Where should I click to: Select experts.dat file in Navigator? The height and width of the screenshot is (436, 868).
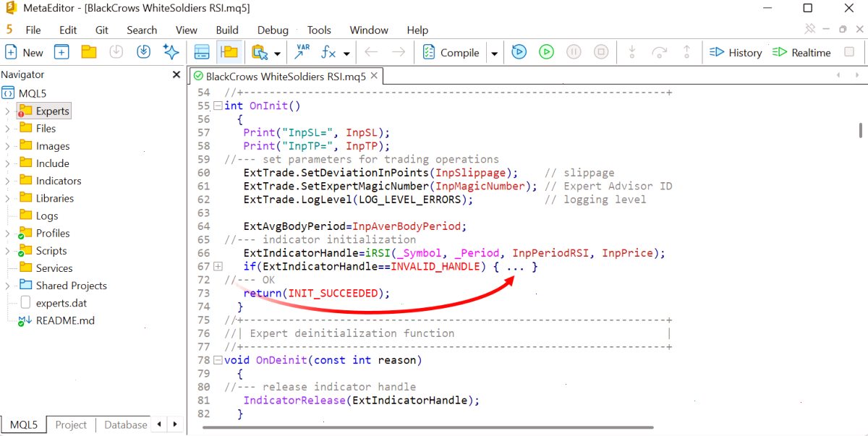53,303
